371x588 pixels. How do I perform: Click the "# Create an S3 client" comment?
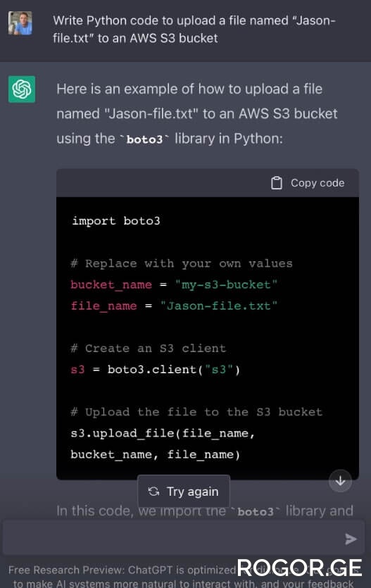tap(149, 349)
